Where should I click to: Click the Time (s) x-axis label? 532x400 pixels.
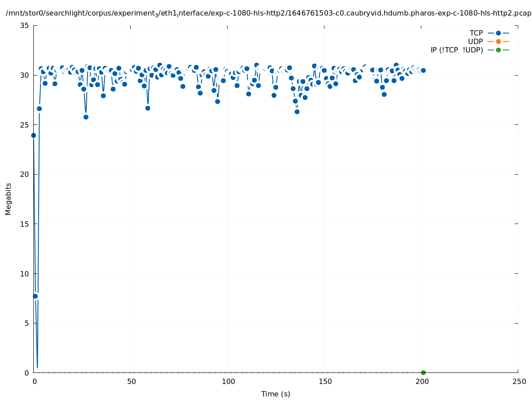tap(276, 394)
